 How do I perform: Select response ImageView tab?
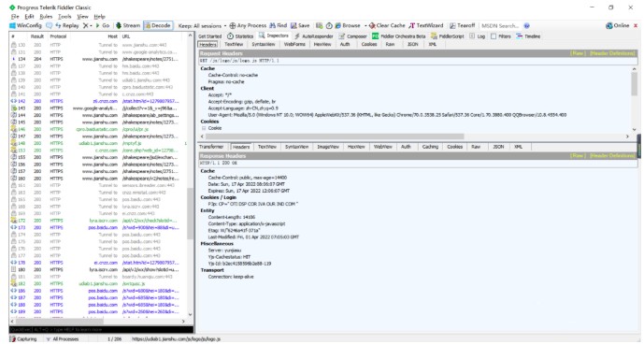(328, 147)
